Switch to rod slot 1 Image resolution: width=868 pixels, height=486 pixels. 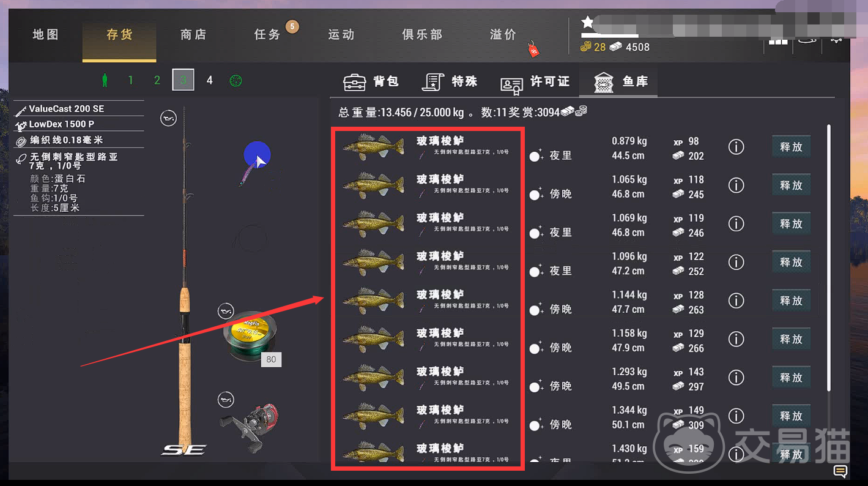click(130, 80)
